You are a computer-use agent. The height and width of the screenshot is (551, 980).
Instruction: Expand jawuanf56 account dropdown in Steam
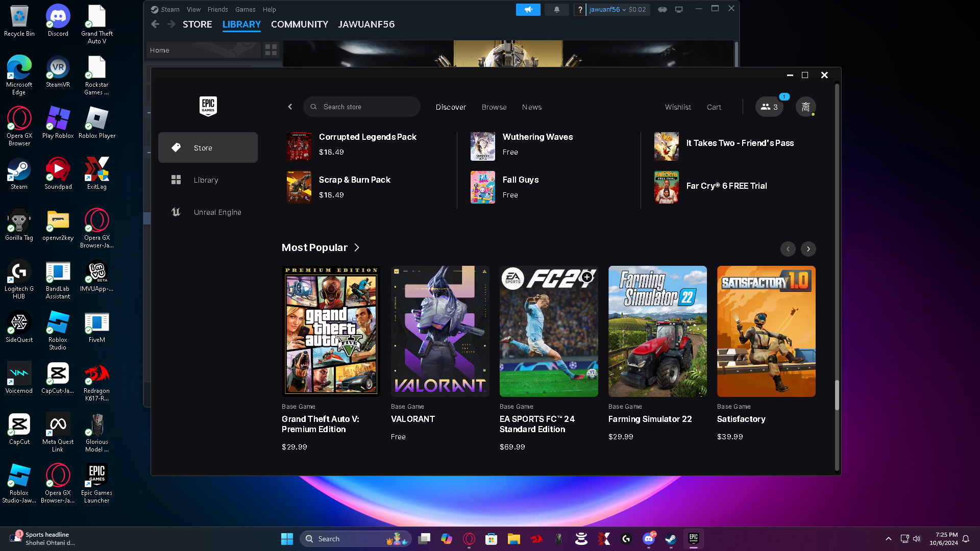(607, 10)
